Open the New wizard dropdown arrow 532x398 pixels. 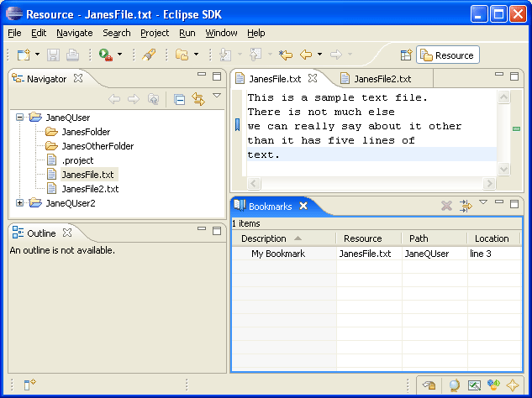(x=37, y=55)
